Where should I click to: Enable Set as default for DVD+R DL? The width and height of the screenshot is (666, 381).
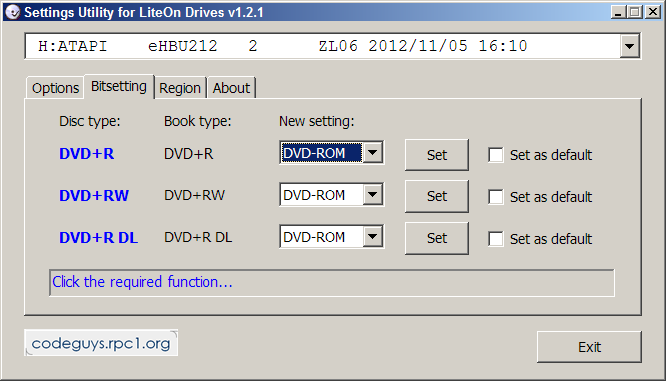(x=496, y=239)
